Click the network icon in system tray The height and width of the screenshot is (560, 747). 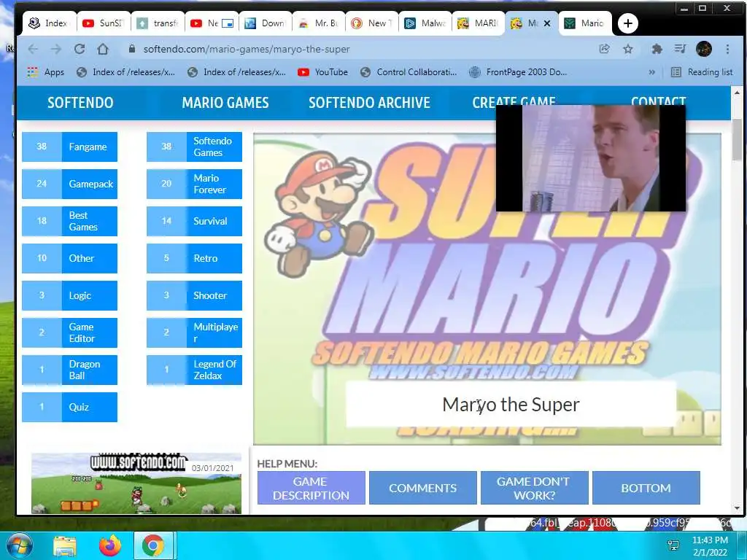click(673, 545)
